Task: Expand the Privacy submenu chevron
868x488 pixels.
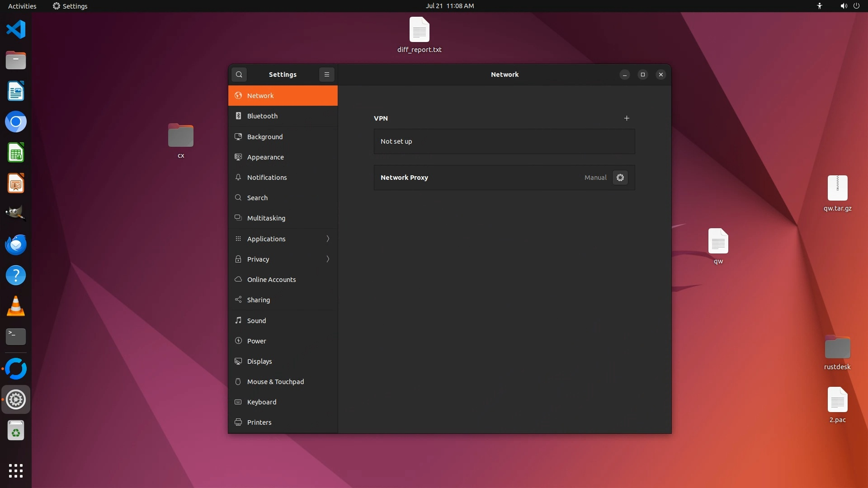Action: (328, 259)
